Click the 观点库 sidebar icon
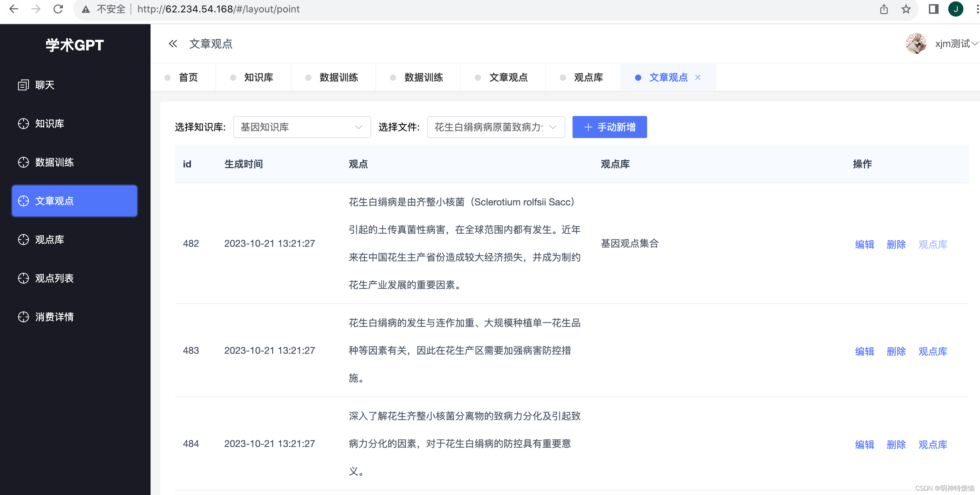 click(23, 240)
